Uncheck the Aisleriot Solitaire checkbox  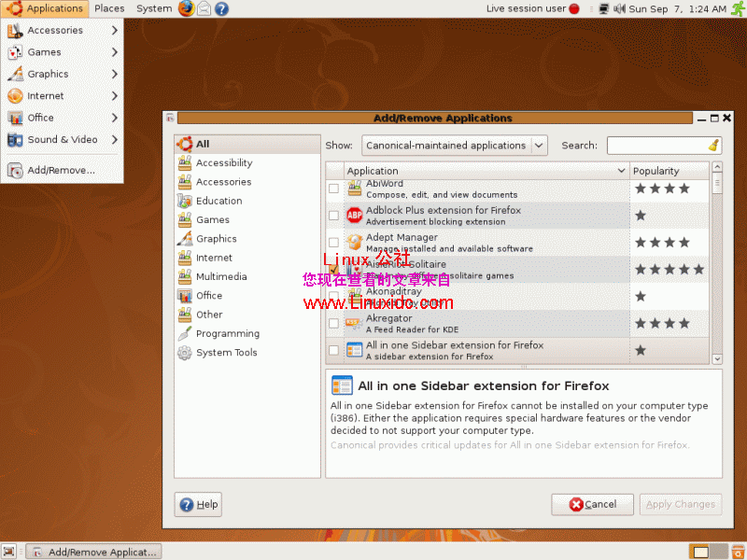pos(333,269)
